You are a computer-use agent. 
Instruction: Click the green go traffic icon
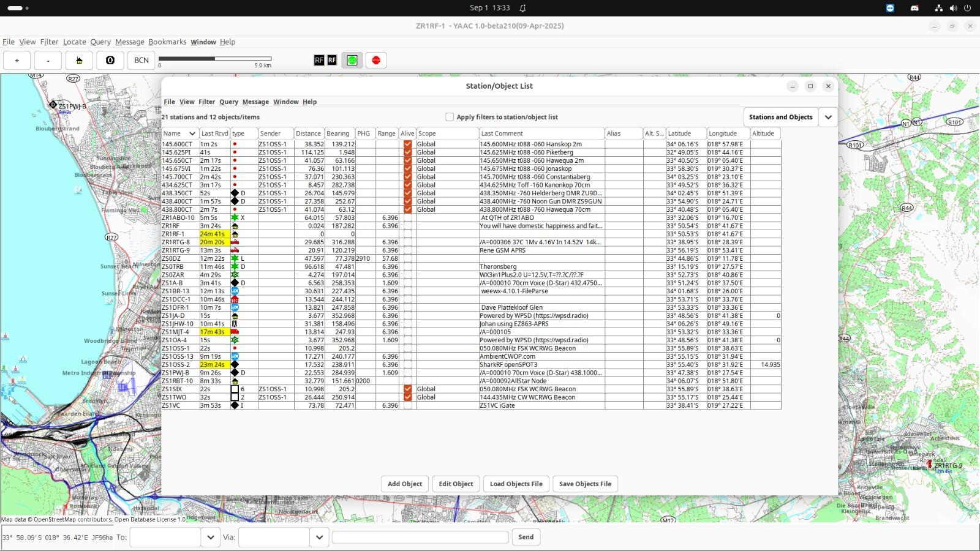[352, 60]
